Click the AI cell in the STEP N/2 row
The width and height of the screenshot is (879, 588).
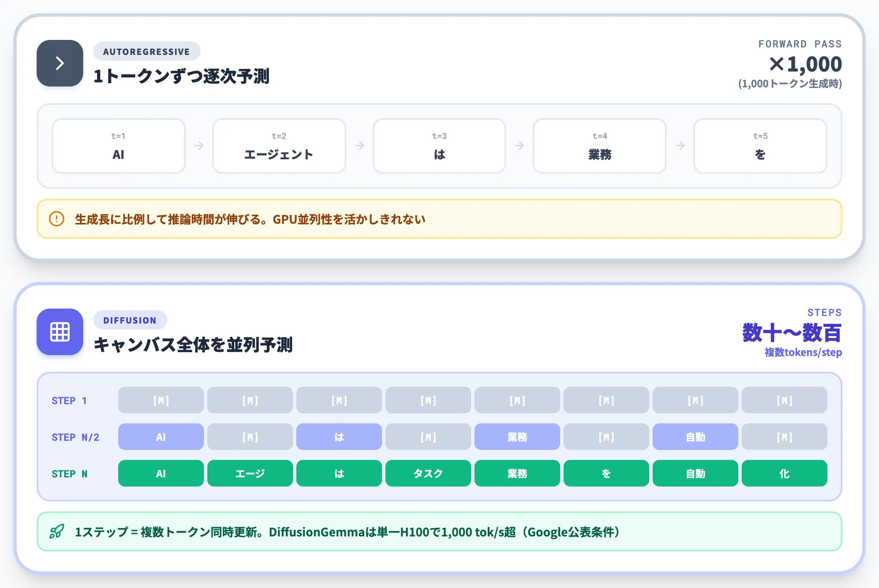(x=161, y=437)
